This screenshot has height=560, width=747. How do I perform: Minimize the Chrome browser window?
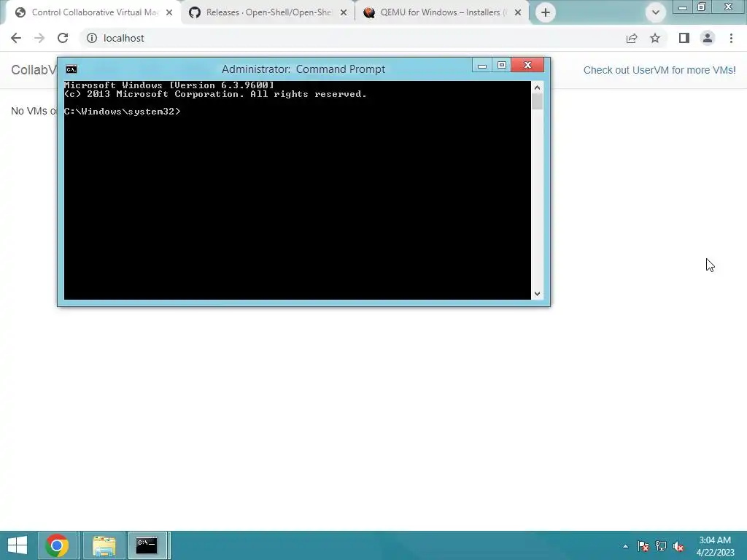(682, 7)
